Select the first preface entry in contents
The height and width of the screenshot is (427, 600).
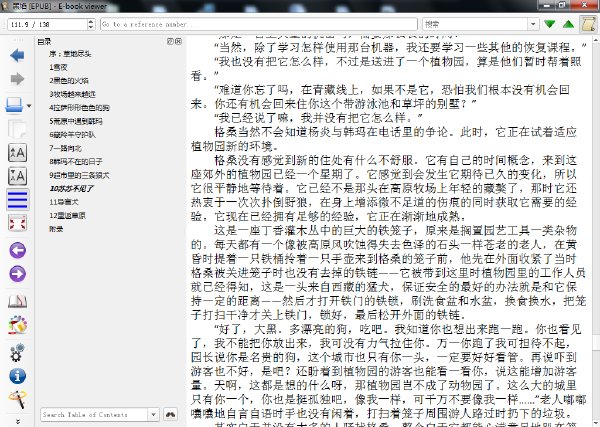70,54
